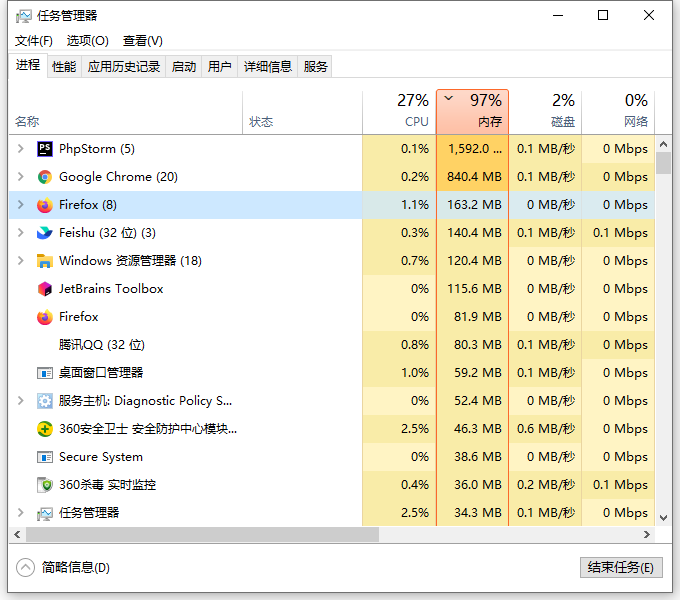
Task: Minimize the Task Manager window
Action: [x=558, y=16]
